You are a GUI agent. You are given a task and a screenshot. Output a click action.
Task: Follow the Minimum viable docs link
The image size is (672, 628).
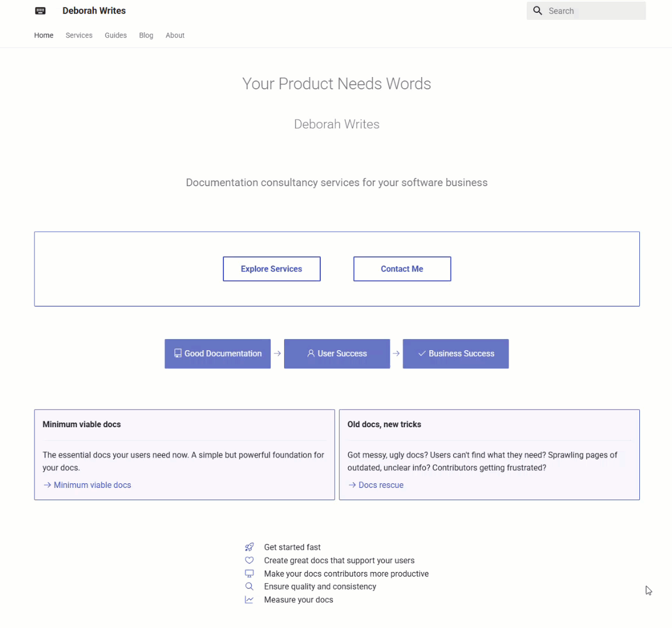coord(92,485)
